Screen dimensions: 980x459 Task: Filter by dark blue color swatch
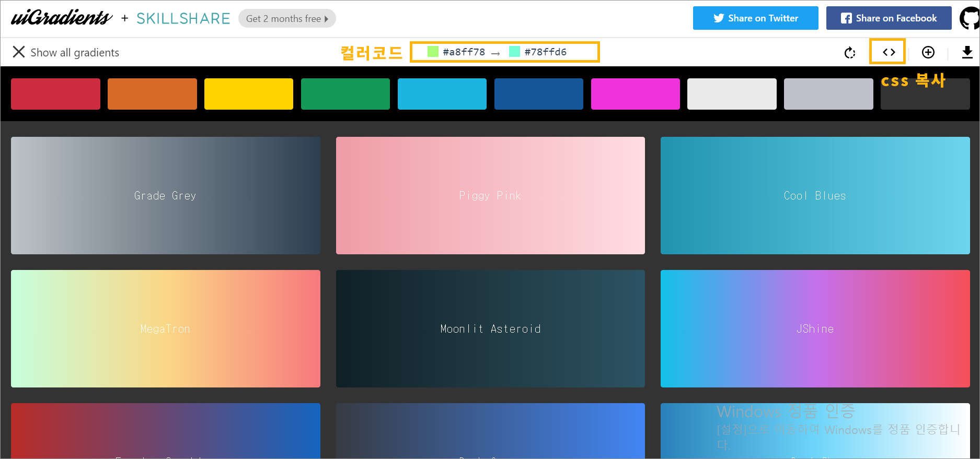click(x=539, y=94)
